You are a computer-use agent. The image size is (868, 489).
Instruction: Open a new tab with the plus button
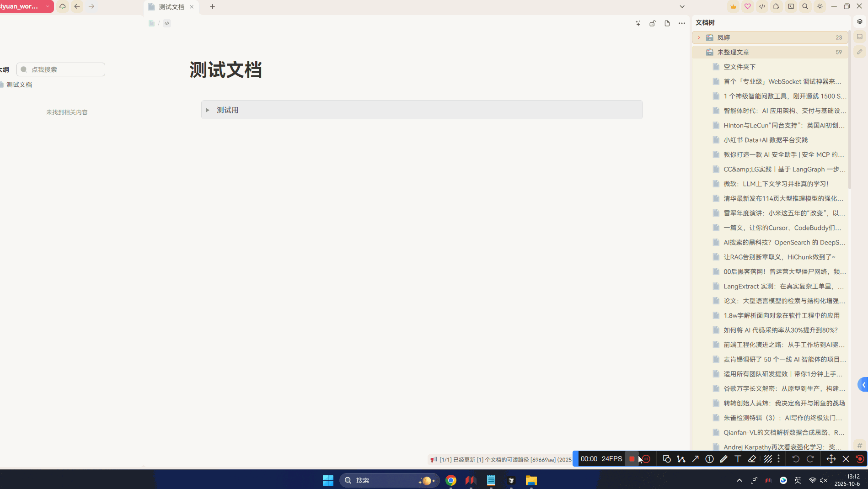(x=212, y=7)
